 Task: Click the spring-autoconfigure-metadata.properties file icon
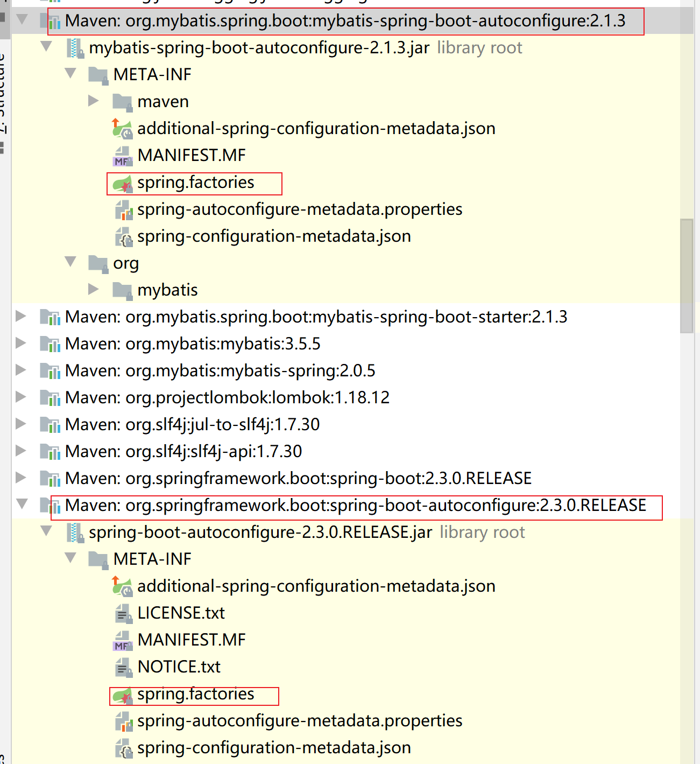click(123, 209)
